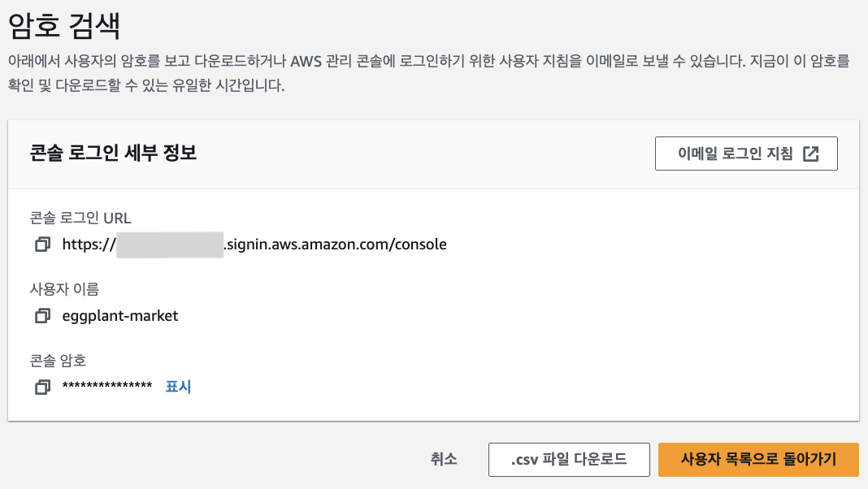The width and height of the screenshot is (868, 489).
Task: Show the hidden password via 표시
Action: click(x=178, y=387)
